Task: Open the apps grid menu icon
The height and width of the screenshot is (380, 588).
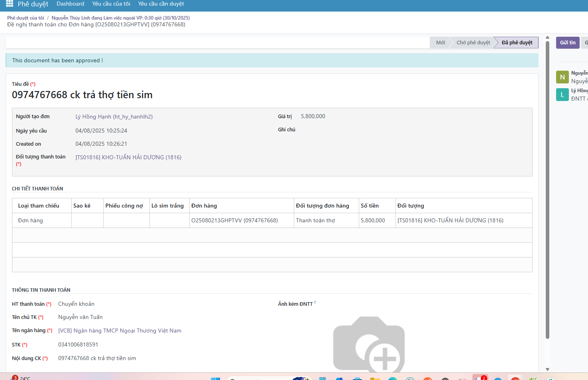Action: (10, 4)
